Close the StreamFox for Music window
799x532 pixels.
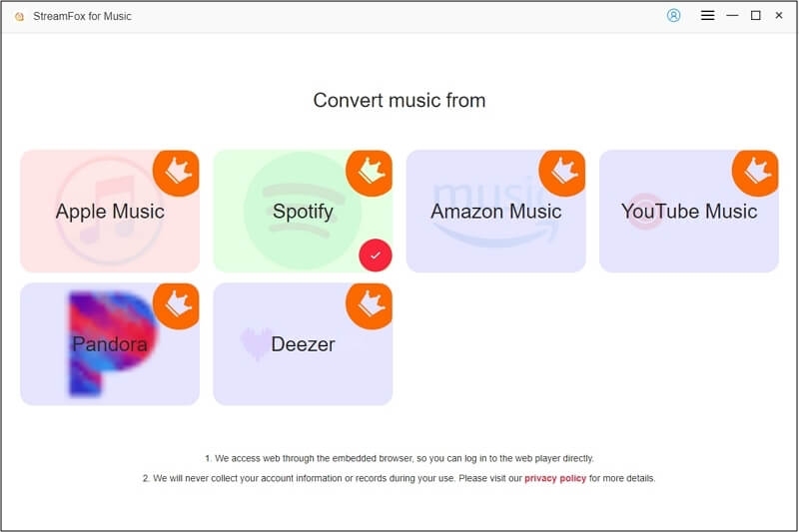(779, 16)
